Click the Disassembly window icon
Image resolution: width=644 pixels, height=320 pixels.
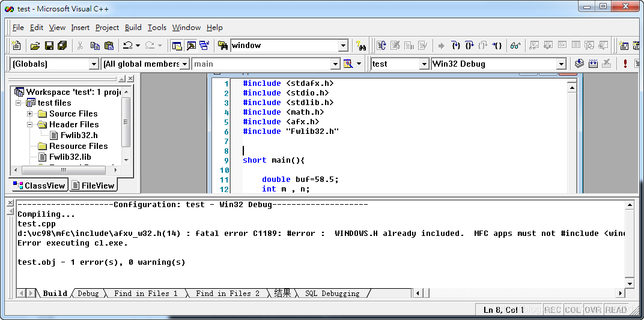pos(603,46)
